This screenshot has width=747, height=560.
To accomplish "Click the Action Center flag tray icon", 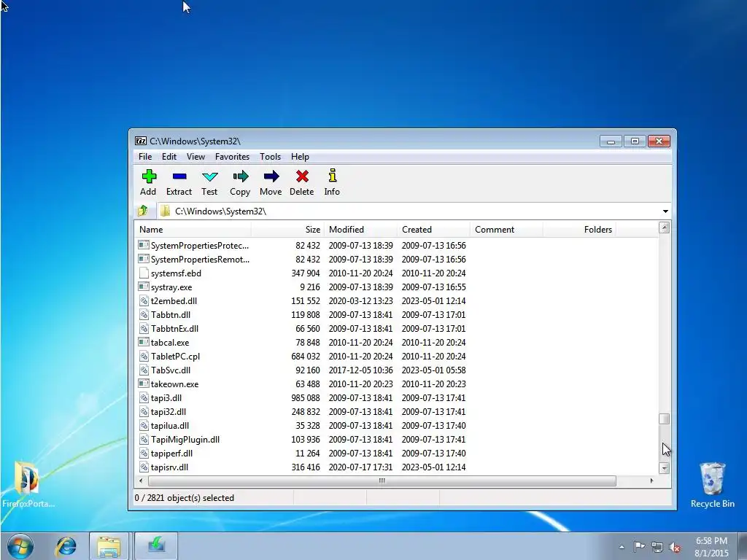I will (639, 547).
